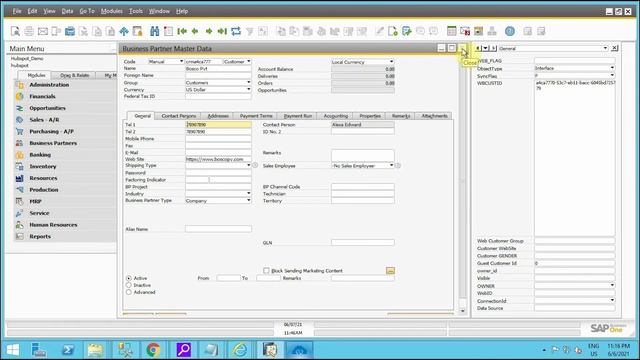Refresh the form using blue arrows icon

click(x=236, y=31)
